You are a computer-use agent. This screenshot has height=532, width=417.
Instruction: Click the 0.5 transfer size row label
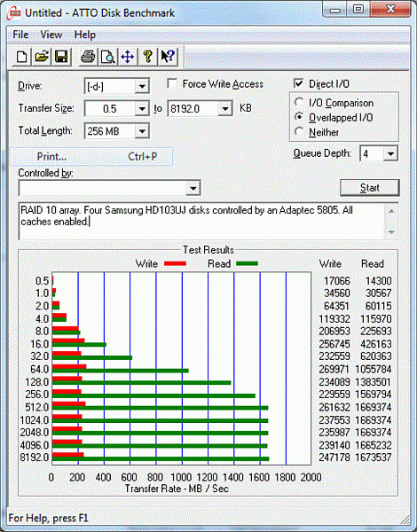(x=42, y=281)
